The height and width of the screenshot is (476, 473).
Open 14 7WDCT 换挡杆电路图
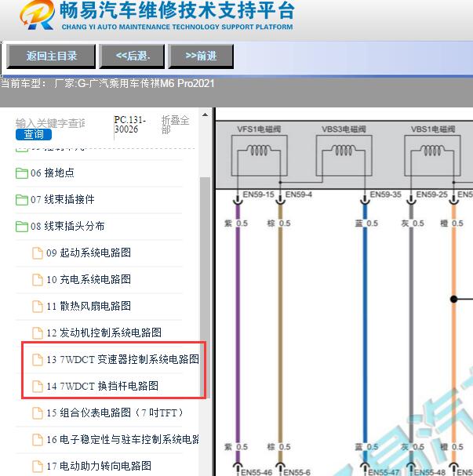[102, 386]
